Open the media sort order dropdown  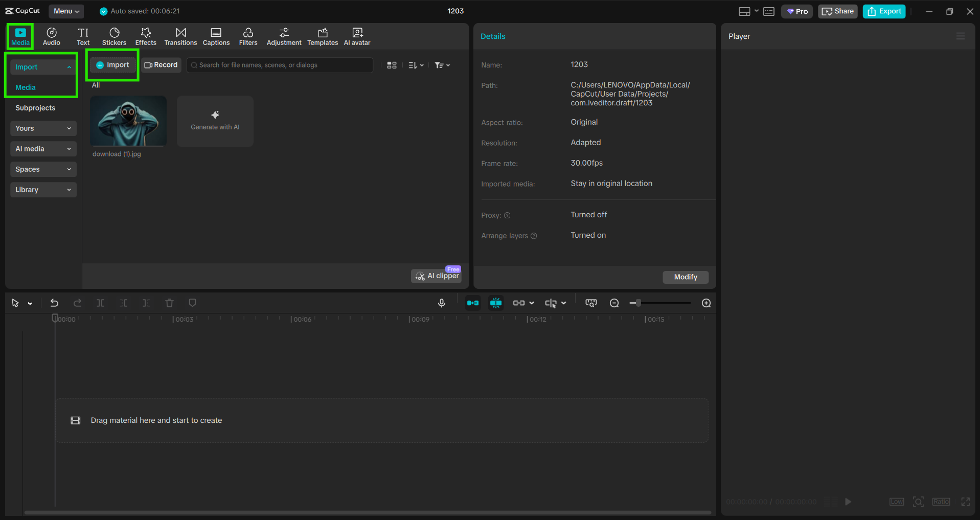416,65
